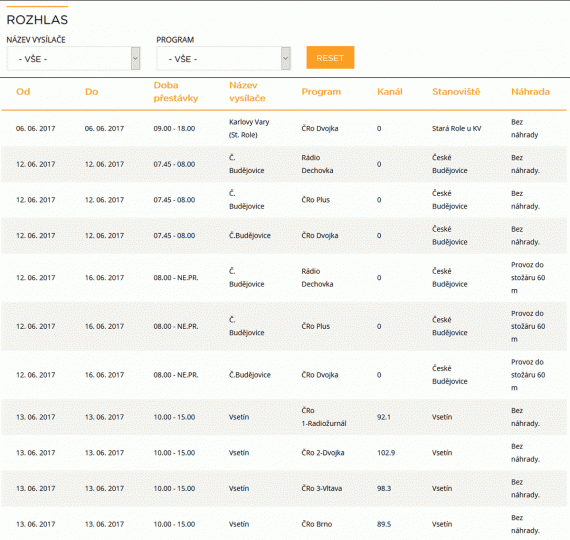Click the Stanoviště column header
The width and height of the screenshot is (570, 540).
click(456, 92)
